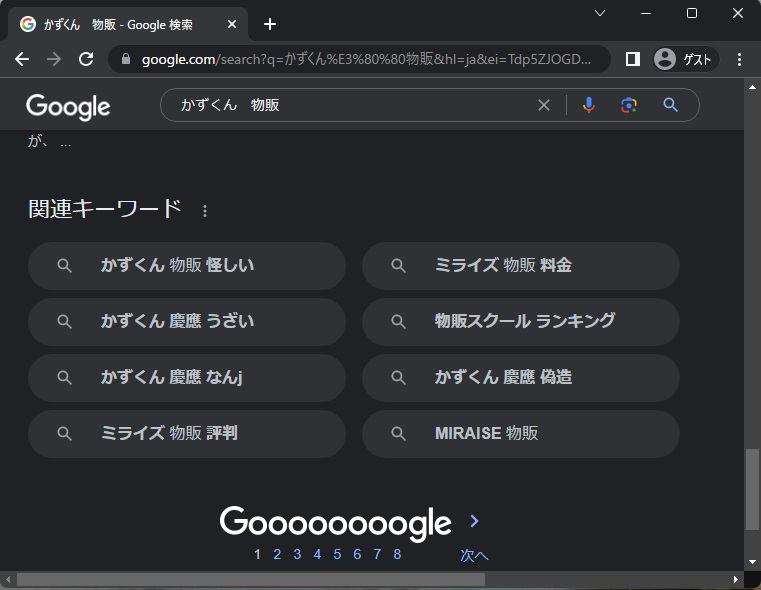View site info via the lock icon
The image size is (761, 590).
click(x=126, y=59)
